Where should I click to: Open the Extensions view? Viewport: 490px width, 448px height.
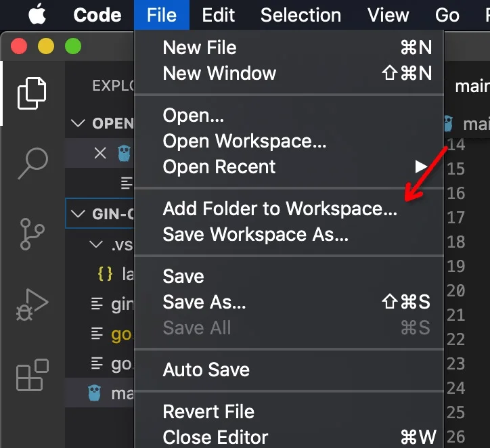[32, 375]
